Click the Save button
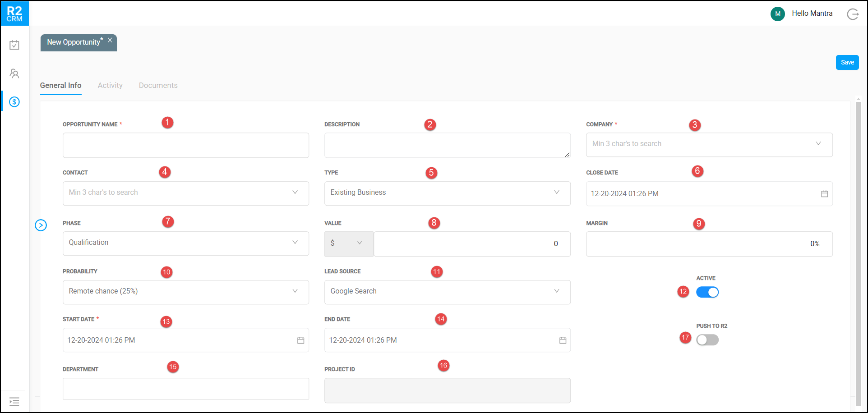Screen dimensions: 868x413 click(x=847, y=62)
